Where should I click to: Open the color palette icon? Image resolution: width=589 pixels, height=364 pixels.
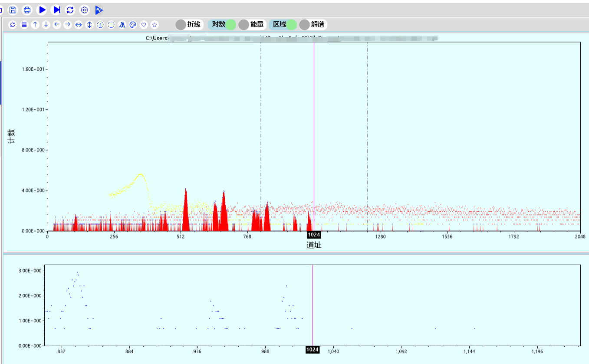(x=133, y=25)
